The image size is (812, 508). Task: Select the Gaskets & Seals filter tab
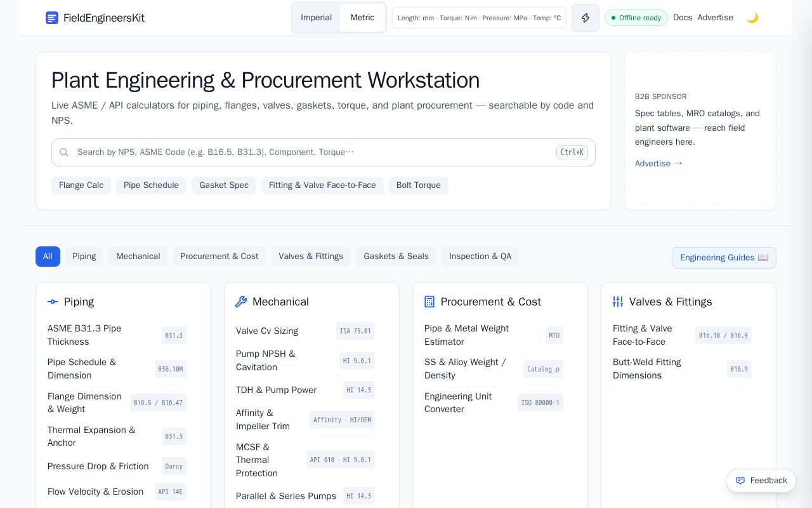pyautogui.click(x=396, y=257)
